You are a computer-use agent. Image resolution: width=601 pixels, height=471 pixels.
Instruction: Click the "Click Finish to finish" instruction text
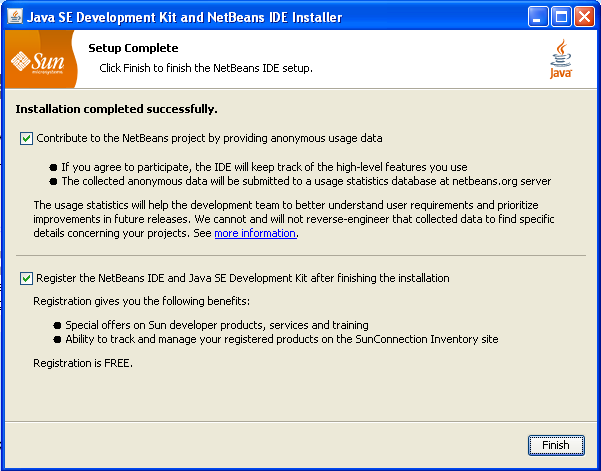[206, 68]
